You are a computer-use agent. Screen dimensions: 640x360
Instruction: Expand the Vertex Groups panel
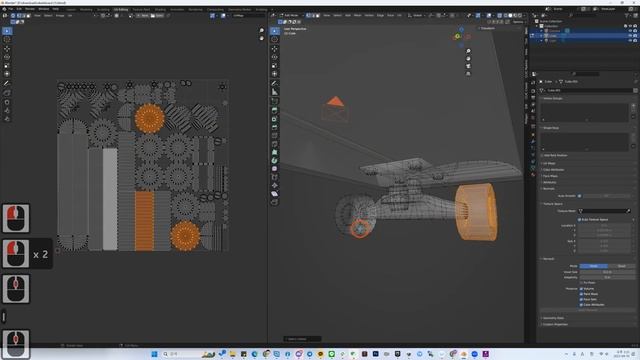553,98
